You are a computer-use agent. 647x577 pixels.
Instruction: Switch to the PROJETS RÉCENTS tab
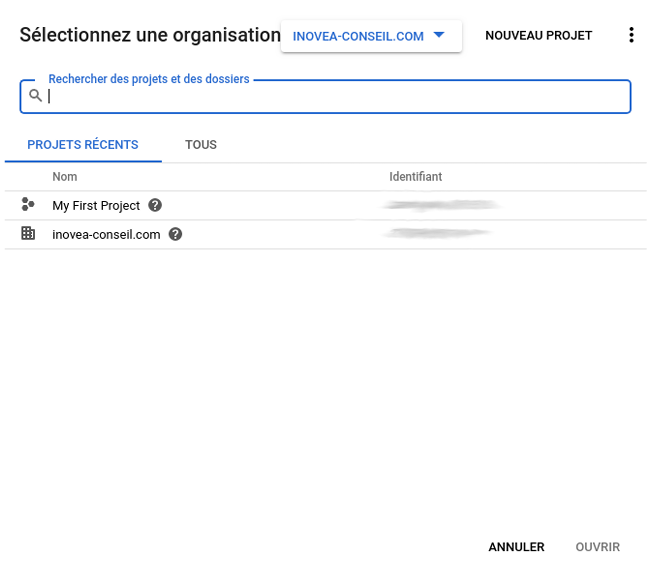[x=83, y=145]
